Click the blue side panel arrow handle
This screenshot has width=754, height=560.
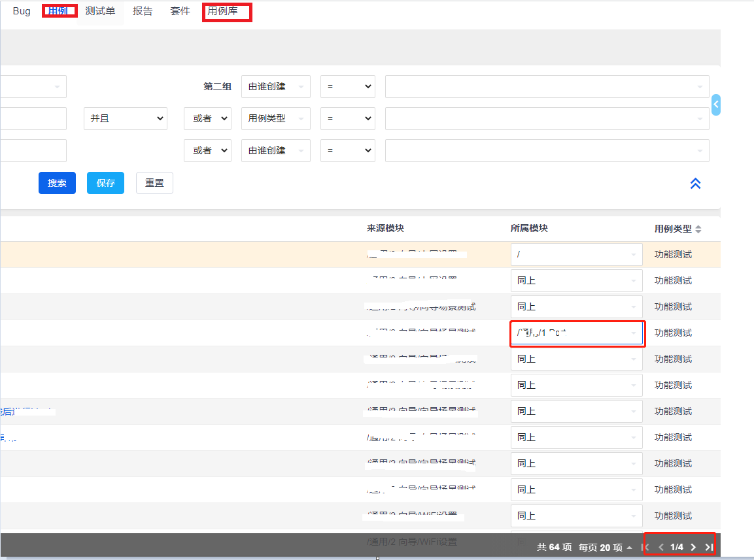point(715,105)
